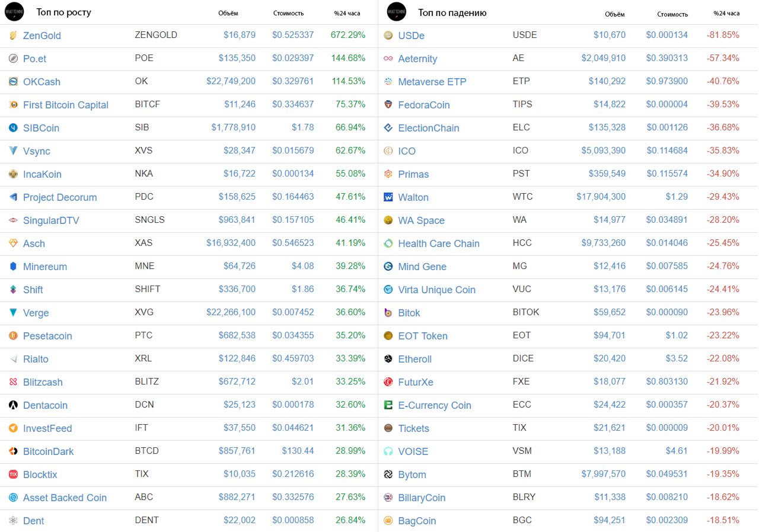Click the XVG ticker symbol
The image size is (759, 532).
coord(145,312)
